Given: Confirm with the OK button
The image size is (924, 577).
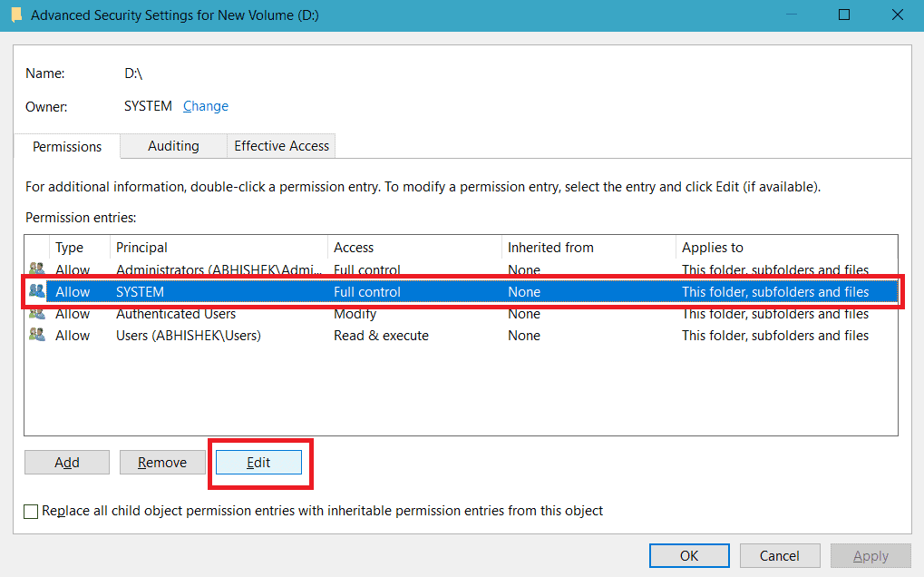Looking at the screenshot, I should click(x=689, y=556).
